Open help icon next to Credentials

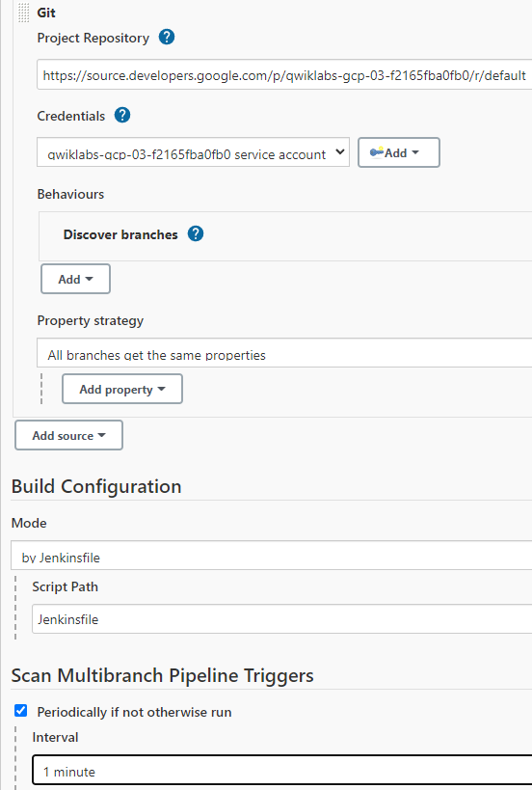122,116
